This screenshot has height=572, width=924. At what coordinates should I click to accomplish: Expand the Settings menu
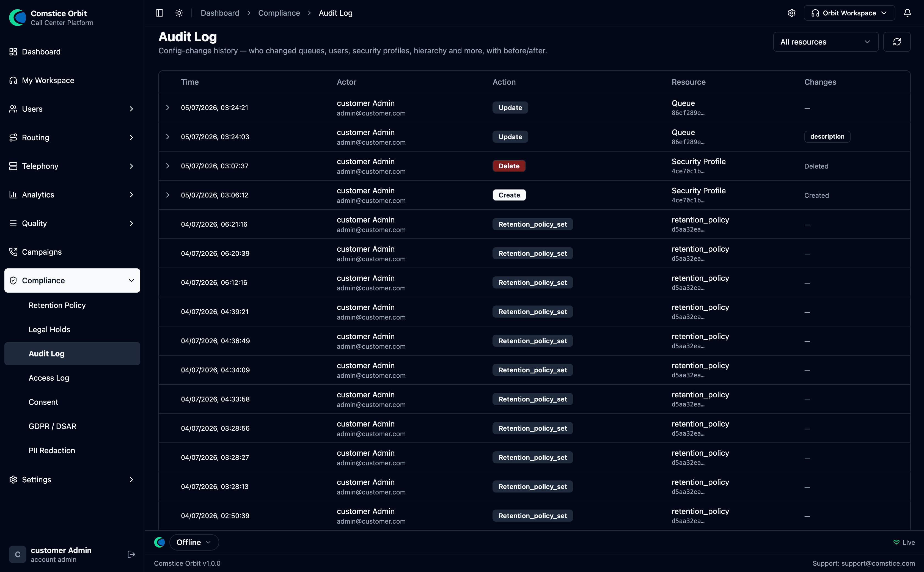coord(72,479)
